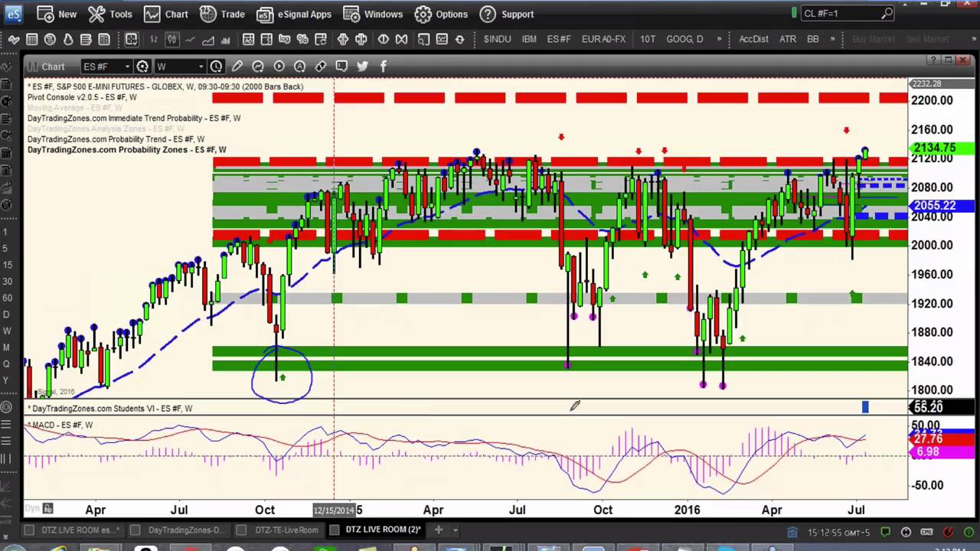Load the GOOG, D shortcut
This screenshot has height=551, width=980.
point(684,39)
